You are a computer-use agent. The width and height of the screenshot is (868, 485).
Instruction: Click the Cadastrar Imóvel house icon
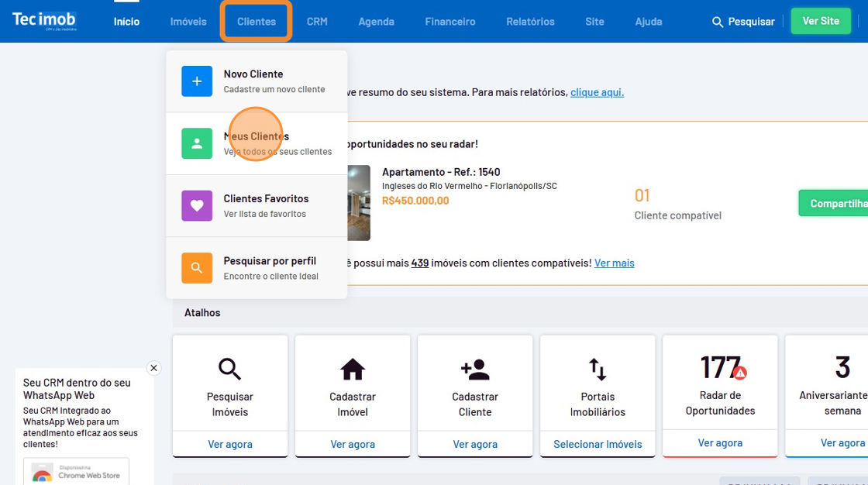(x=353, y=370)
